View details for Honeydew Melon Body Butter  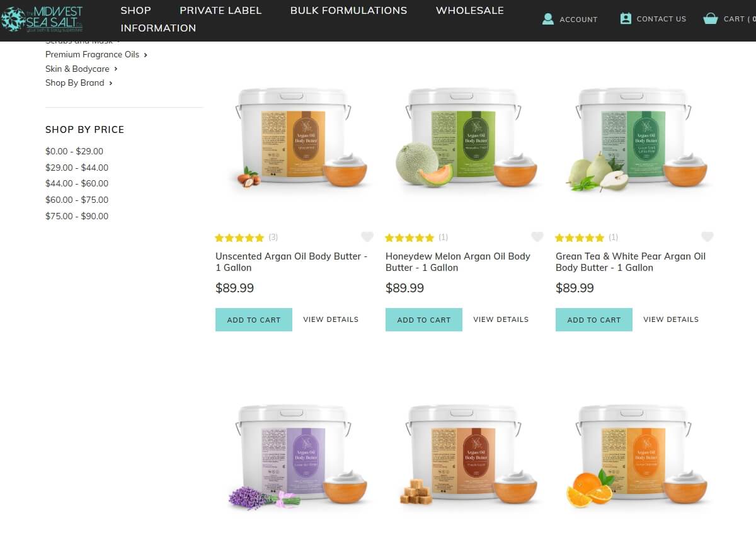(501, 319)
